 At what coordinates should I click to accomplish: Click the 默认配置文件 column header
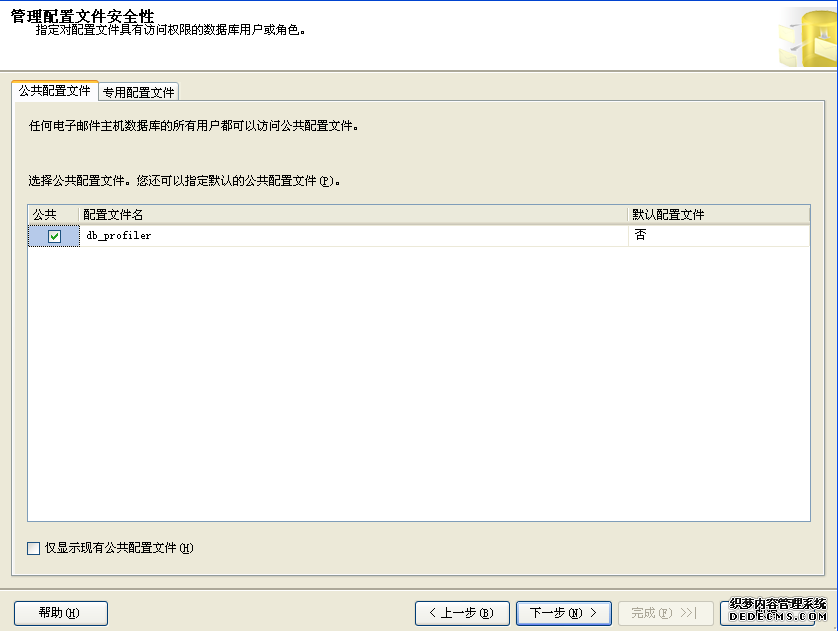718,215
